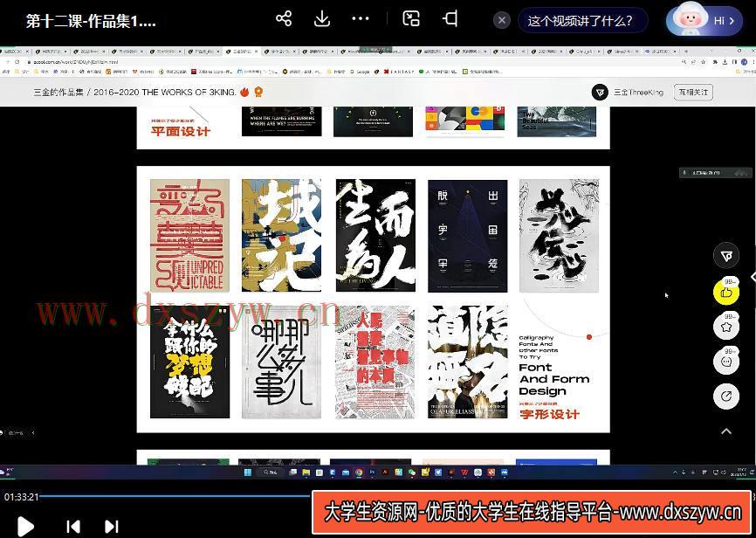756x538 pixels.
Task: Click the video title '第十二课-作品集1....'
Action: coord(91,21)
